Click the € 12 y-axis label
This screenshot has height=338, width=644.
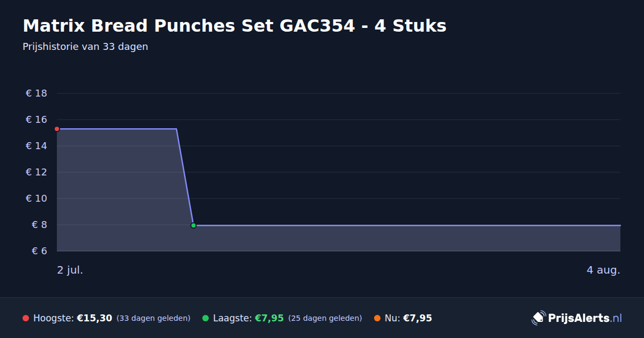[36, 172]
